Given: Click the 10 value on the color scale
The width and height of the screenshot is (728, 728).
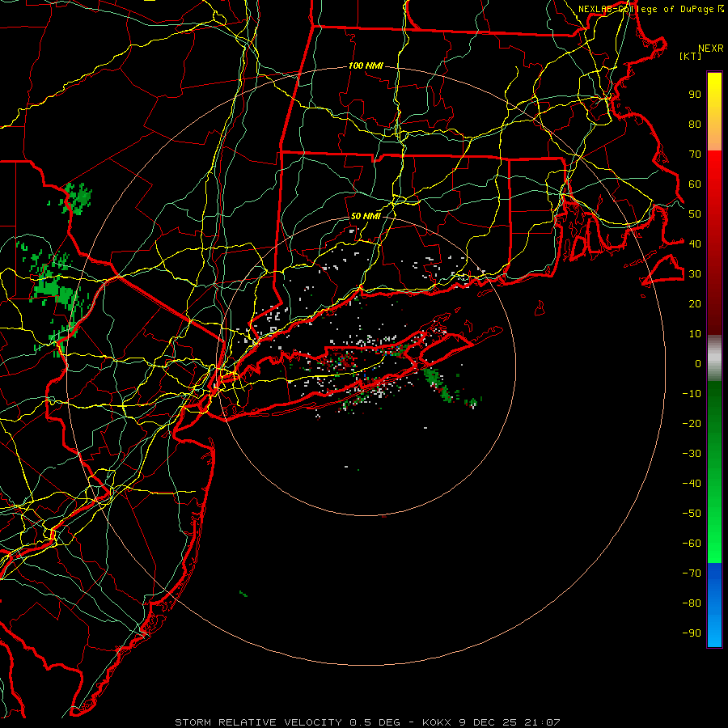Looking at the screenshot, I should (x=695, y=334).
